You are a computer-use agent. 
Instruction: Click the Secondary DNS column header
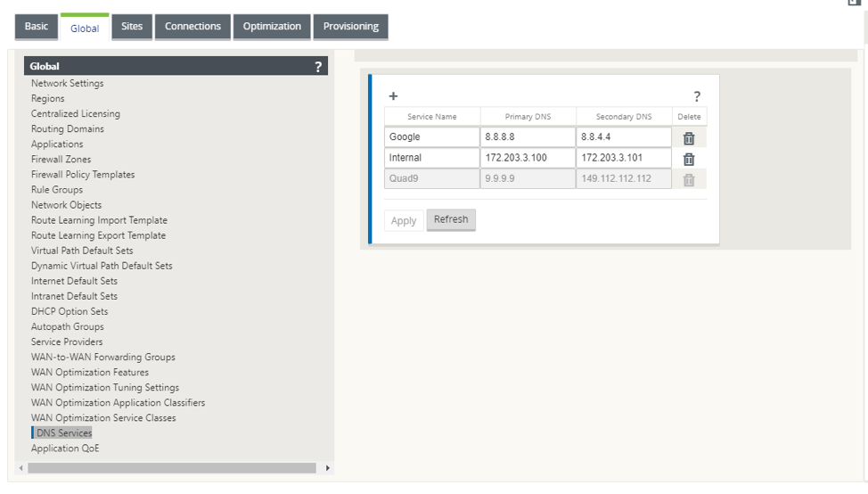624,117
